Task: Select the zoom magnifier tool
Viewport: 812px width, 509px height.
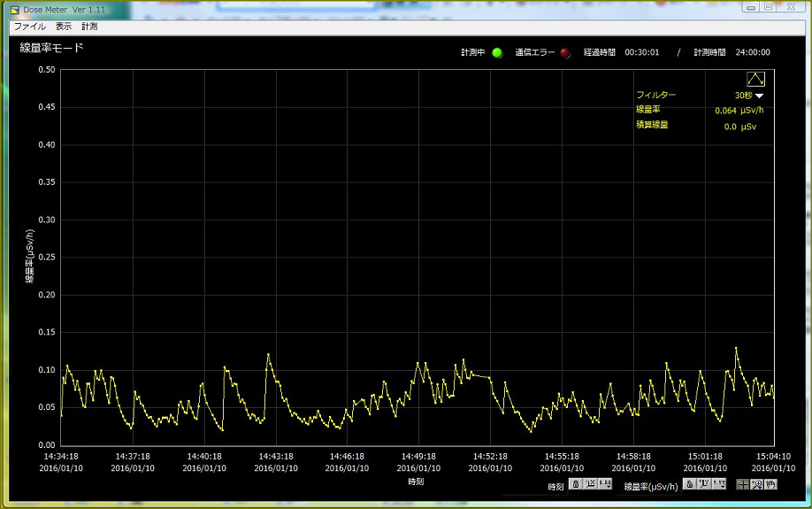Action: click(757, 484)
